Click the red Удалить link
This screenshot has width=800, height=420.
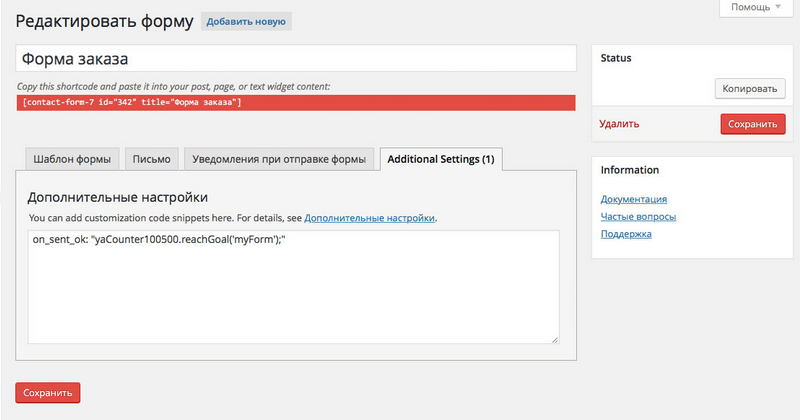[619, 125]
